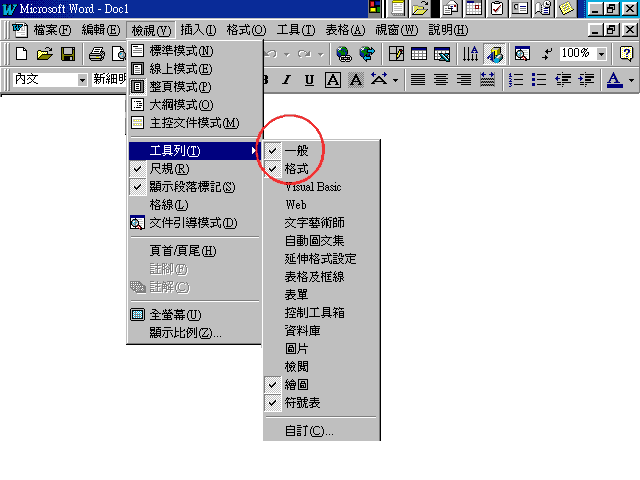Open the 編輯 menu
This screenshot has height=480, width=640.
point(100,30)
